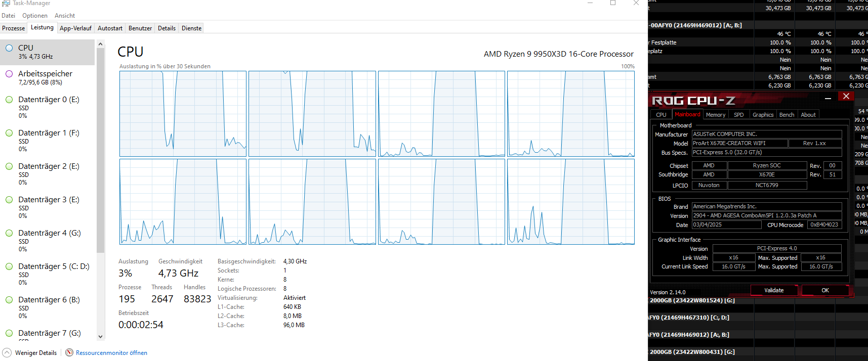Click the sidebar scrollbar thumb
Viewport: 868px width, 361px height.
tap(100, 151)
